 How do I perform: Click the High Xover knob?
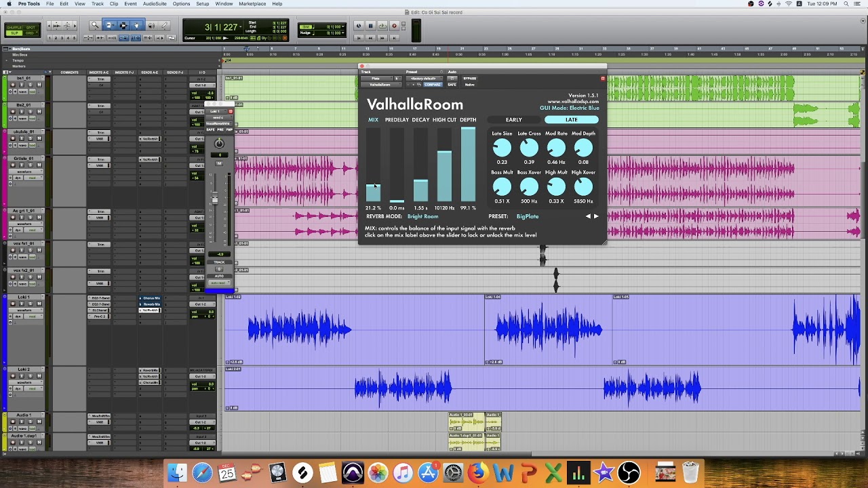pos(583,187)
